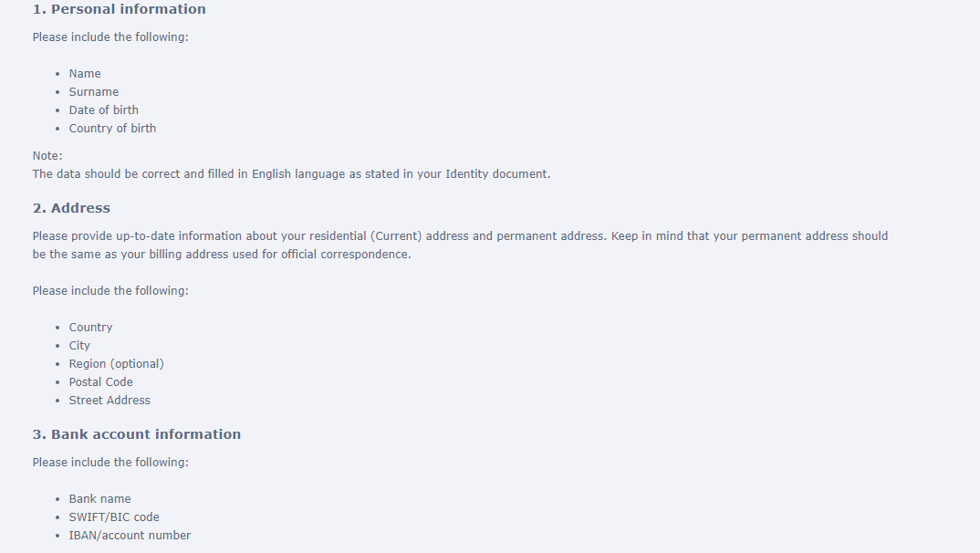Click the Identity document note sentence
The height and width of the screenshot is (553, 980).
click(x=291, y=173)
